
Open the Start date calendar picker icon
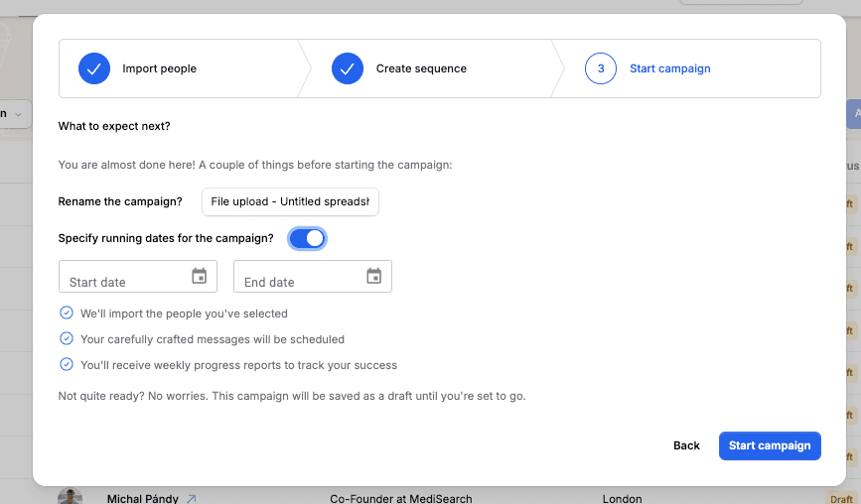click(200, 276)
